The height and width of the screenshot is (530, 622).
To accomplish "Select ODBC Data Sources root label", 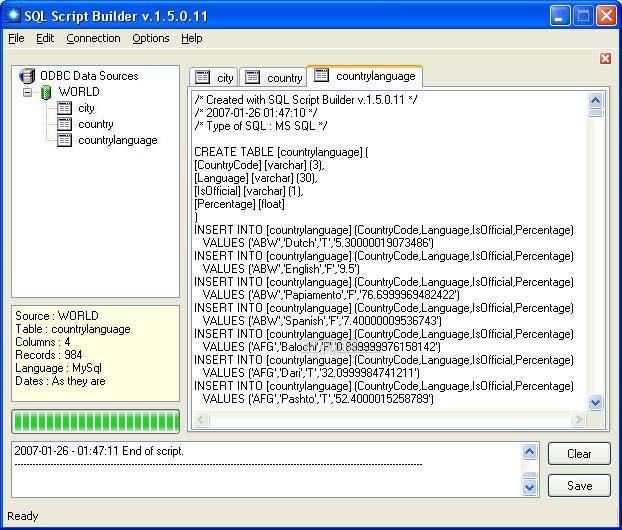I will coord(89,76).
